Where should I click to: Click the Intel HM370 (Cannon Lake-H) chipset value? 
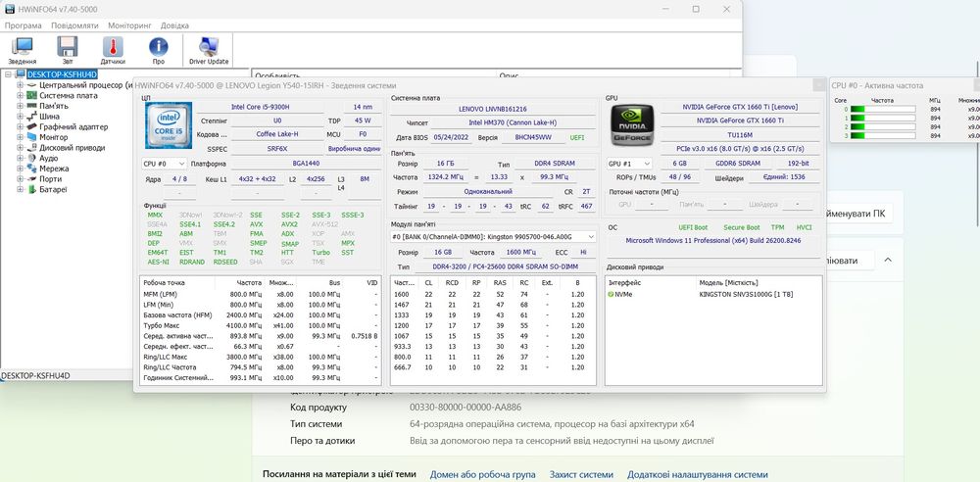(x=513, y=122)
